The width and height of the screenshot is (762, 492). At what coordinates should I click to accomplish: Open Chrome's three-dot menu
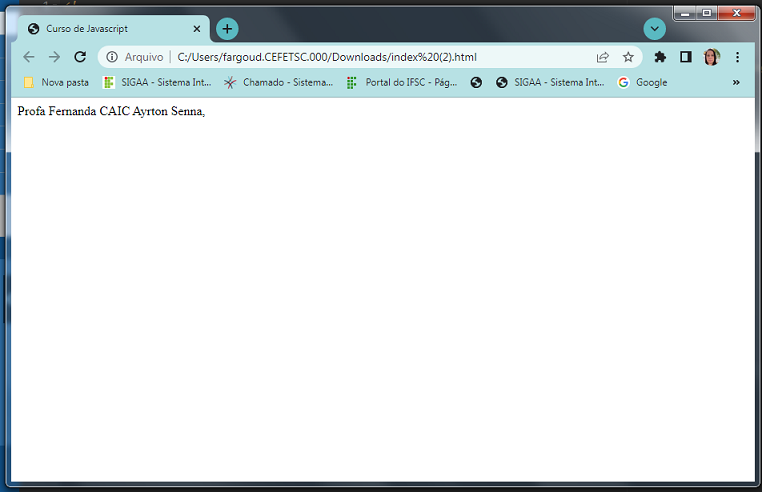[737, 57]
